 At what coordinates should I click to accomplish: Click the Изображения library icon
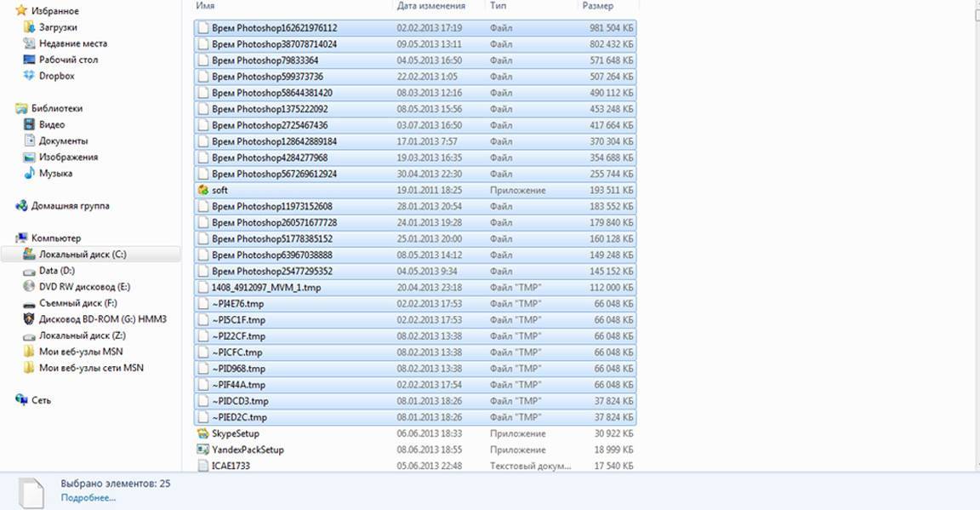[29, 157]
